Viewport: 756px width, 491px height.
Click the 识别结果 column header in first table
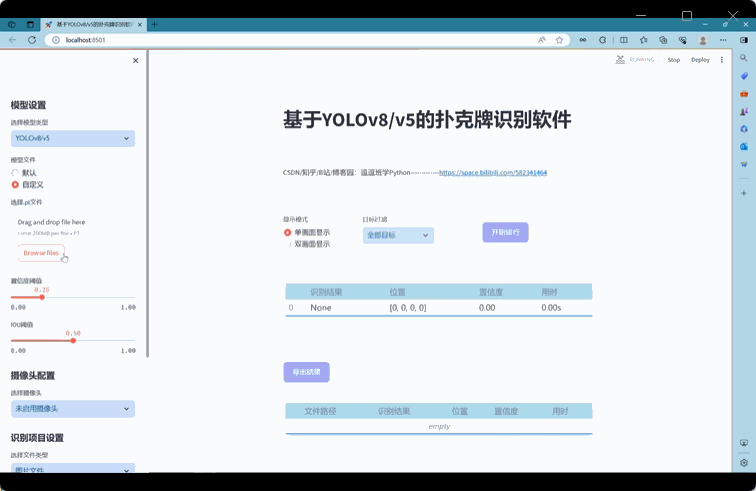326,292
